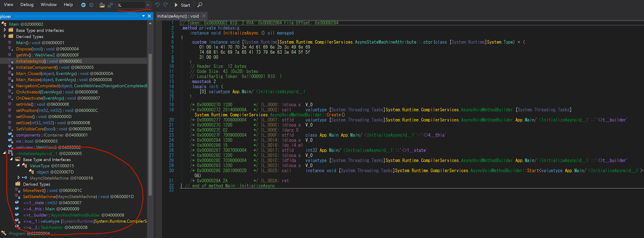Select the Main @02000002 class node
This screenshot has width=644, height=238.
[x=26, y=24]
